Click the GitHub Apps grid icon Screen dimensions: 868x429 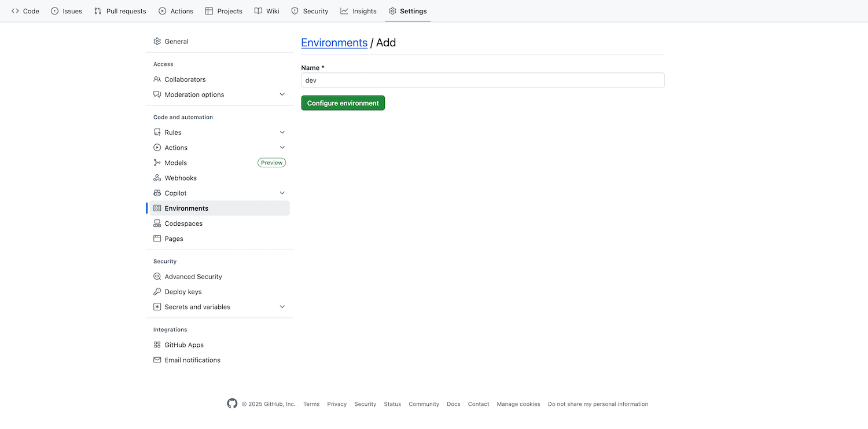157,345
